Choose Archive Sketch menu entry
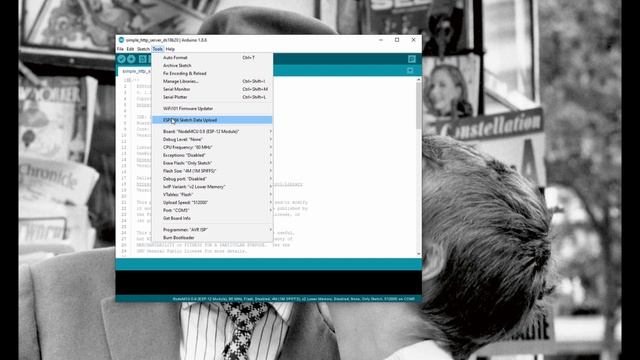The image size is (640, 360). [x=212, y=65]
